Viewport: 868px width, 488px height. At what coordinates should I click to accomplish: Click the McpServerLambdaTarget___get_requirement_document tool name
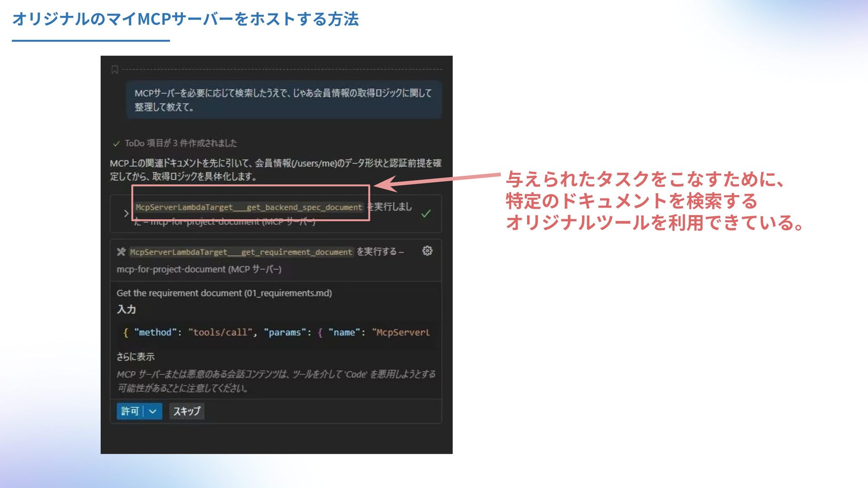(241, 252)
